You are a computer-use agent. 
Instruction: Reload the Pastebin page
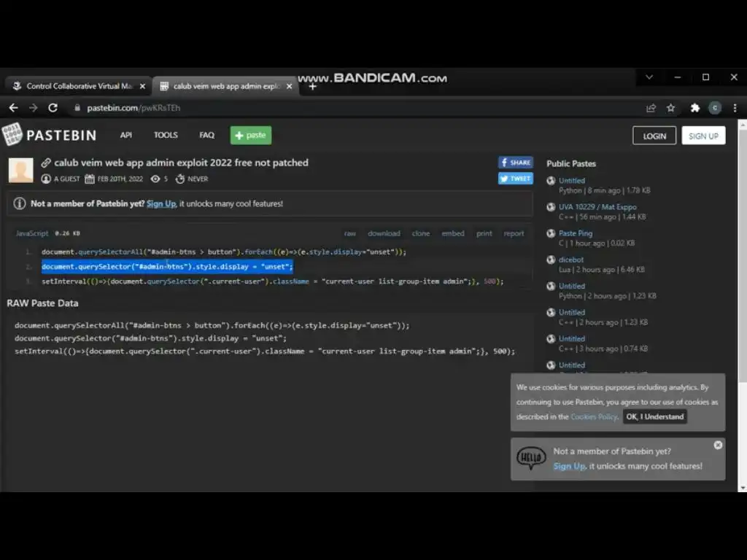[x=53, y=108]
